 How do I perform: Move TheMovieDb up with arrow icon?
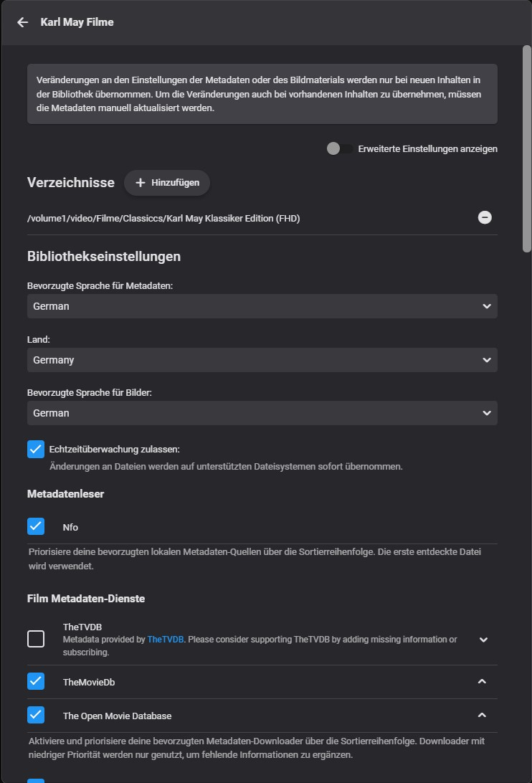[x=483, y=681]
